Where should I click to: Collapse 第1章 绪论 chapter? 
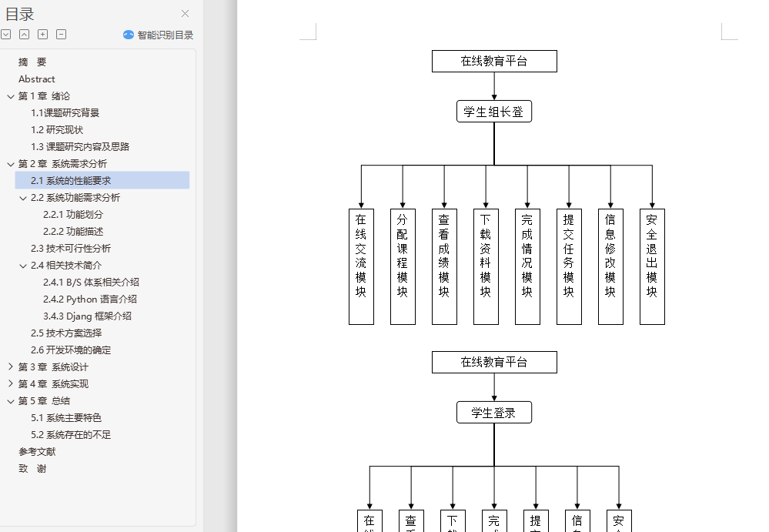point(10,96)
